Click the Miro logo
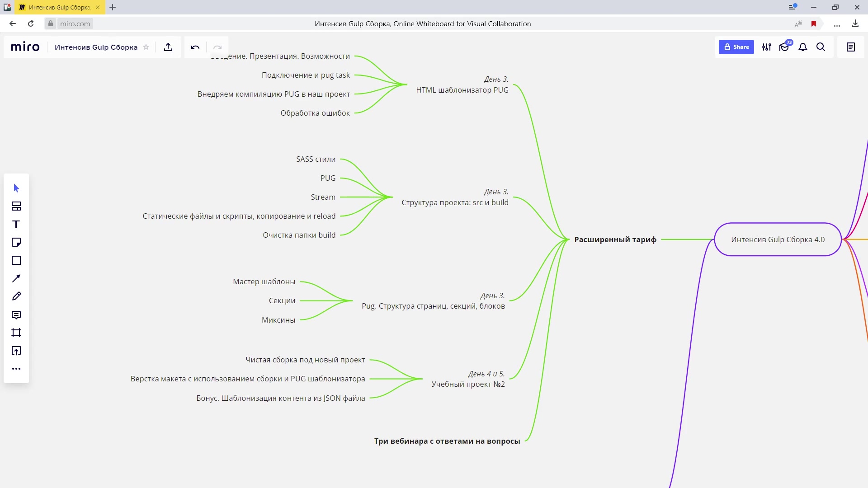 pos(25,47)
